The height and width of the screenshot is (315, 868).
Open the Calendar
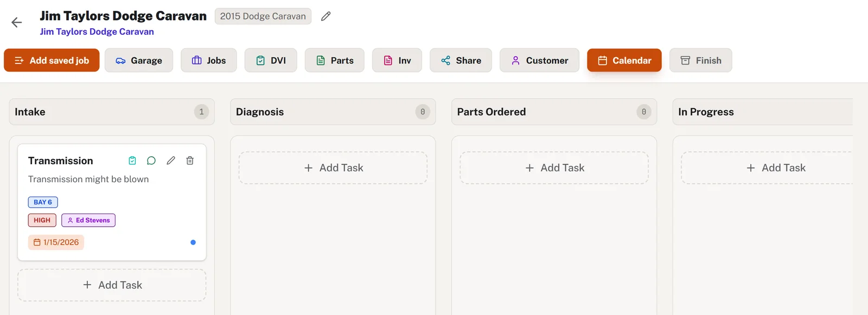click(x=624, y=60)
